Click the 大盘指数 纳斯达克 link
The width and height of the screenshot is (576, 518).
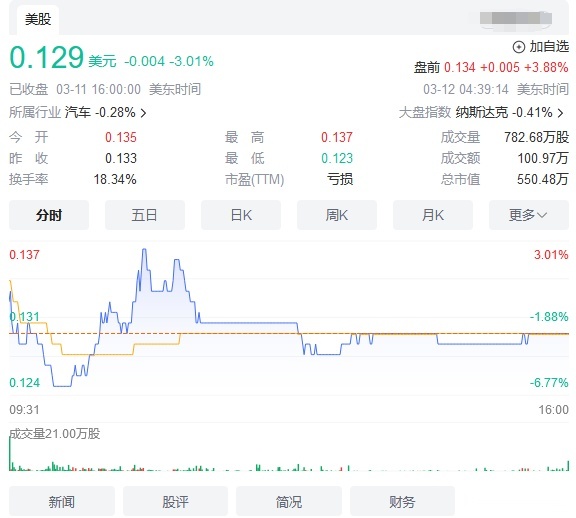tap(482, 112)
